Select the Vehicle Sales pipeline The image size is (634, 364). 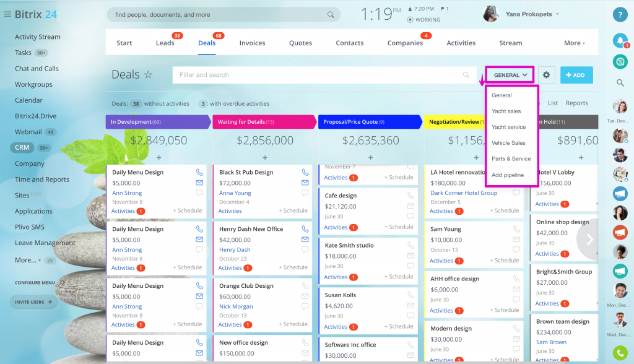[x=508, y=143]
